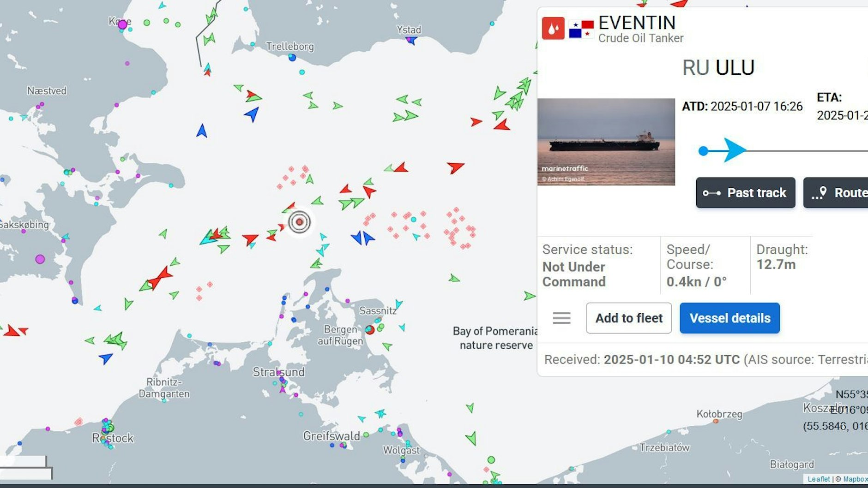Open the Leaflet attribution link
The height and width of the screenshot is (488, 868).
click(x=819, y=479)
